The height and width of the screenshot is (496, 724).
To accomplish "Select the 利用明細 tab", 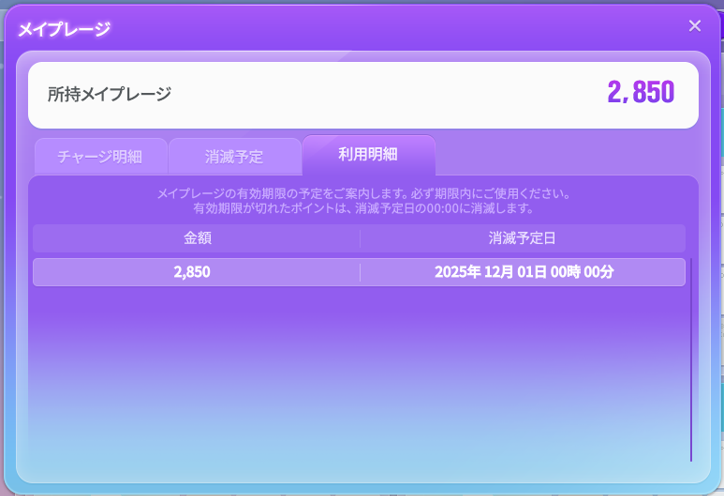I will (368, 155).
